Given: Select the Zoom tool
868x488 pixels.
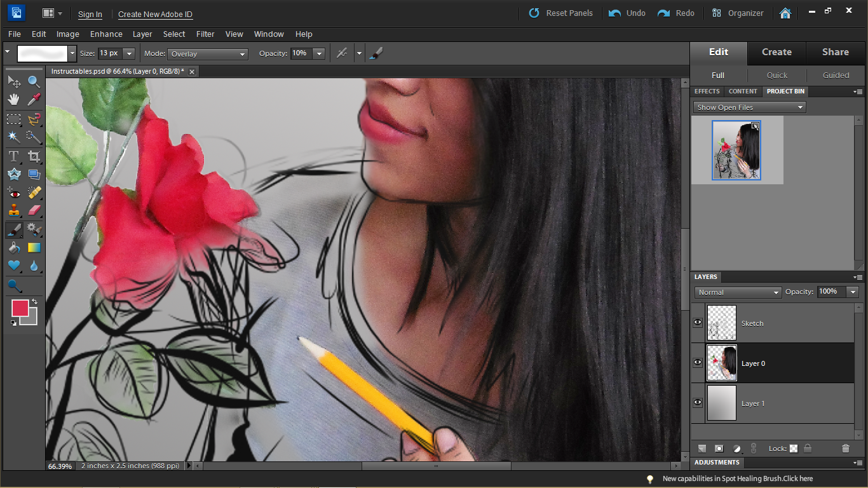Looking at the screenshot, I should click(34, 81).
